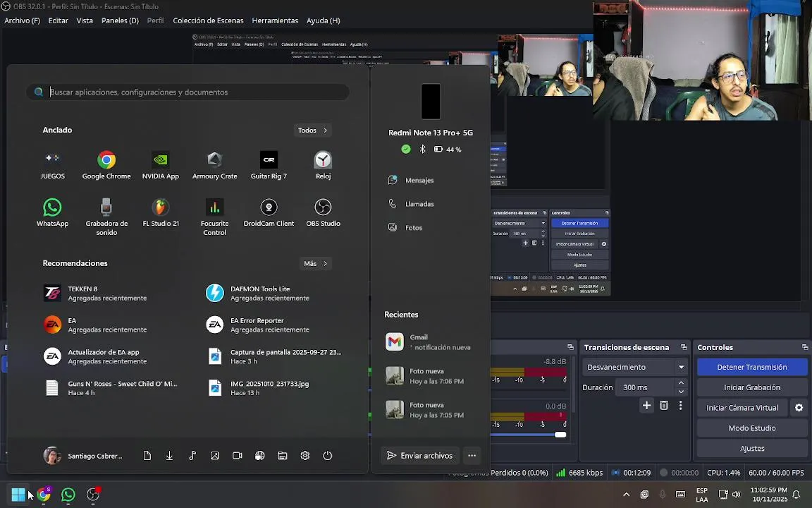Click the Windows Start button on taskbar
Viewport: 812px width, 508px height.
coord(18,495)
